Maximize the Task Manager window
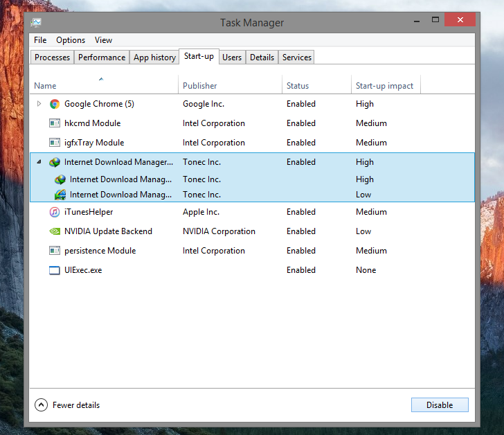The height and width of the screenshot is (435, 504). click(435, 20)
